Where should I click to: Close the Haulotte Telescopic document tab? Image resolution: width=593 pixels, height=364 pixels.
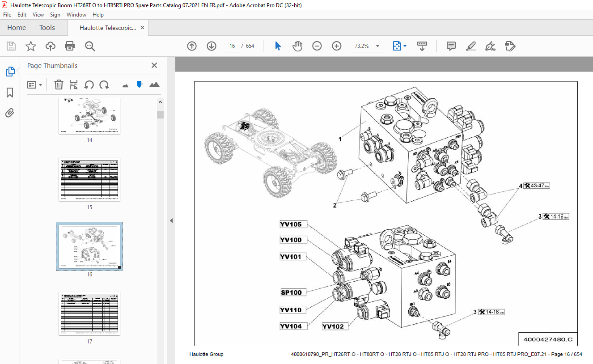142,28
